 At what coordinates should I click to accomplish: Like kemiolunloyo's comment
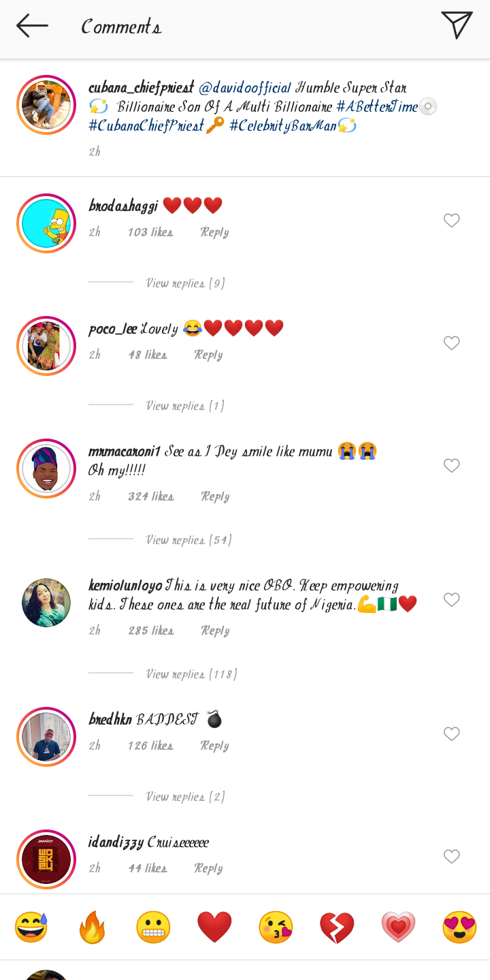(x=452, y=599)
